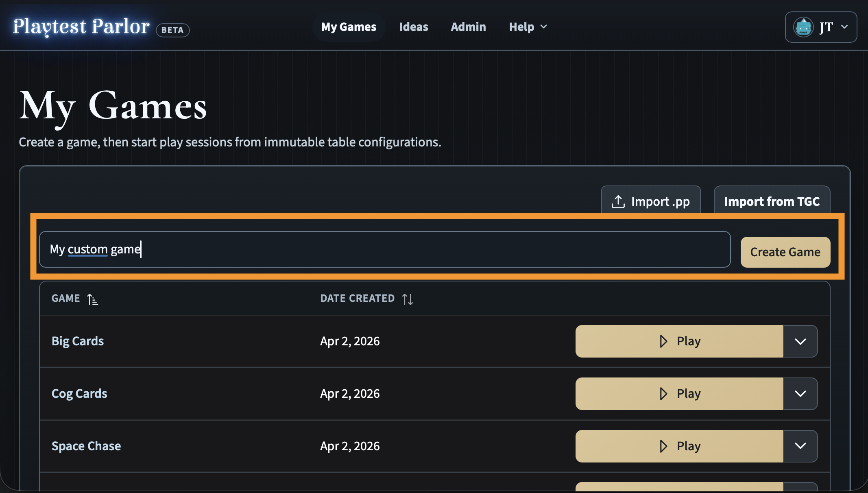
Task: Expand the Help menu
Action: [528, 27]
